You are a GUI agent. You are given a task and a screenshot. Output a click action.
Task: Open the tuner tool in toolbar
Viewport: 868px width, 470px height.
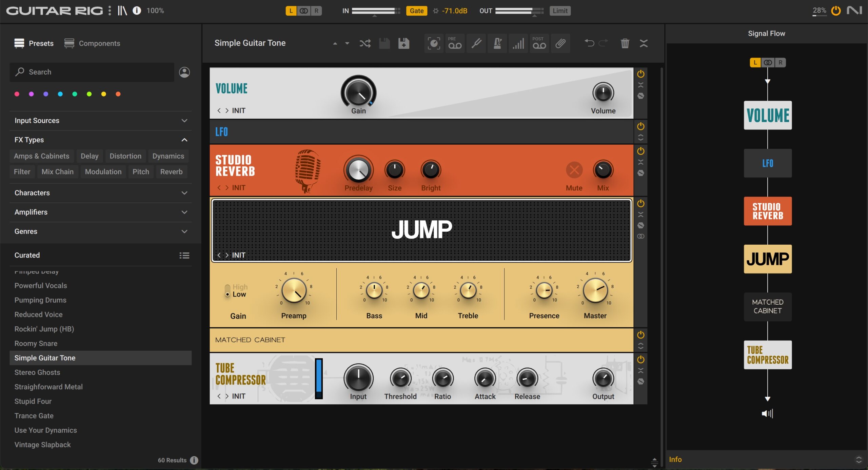click(x=476, y=43)
